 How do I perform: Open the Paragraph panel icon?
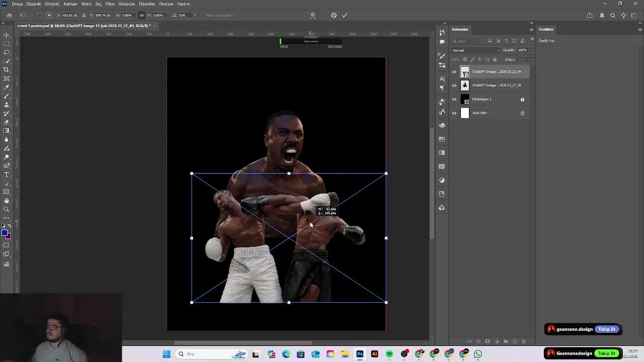[442, 88]
